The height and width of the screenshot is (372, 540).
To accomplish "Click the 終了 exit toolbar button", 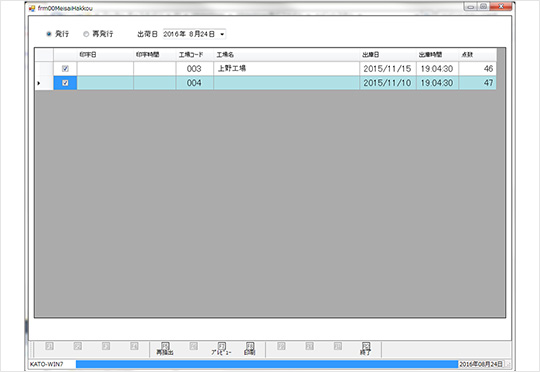I will click(x=365, y=349).
